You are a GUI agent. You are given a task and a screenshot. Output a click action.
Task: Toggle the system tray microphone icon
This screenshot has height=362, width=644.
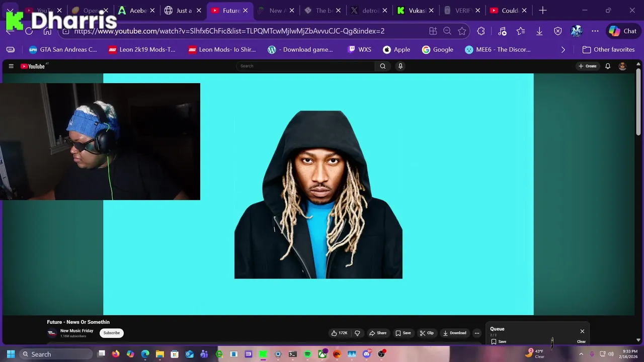click(x=592, y=354)
